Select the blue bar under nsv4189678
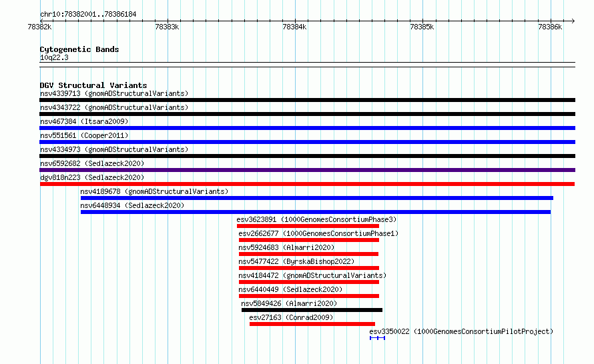The width and height of the screenshot is (594, 364). 317,198
